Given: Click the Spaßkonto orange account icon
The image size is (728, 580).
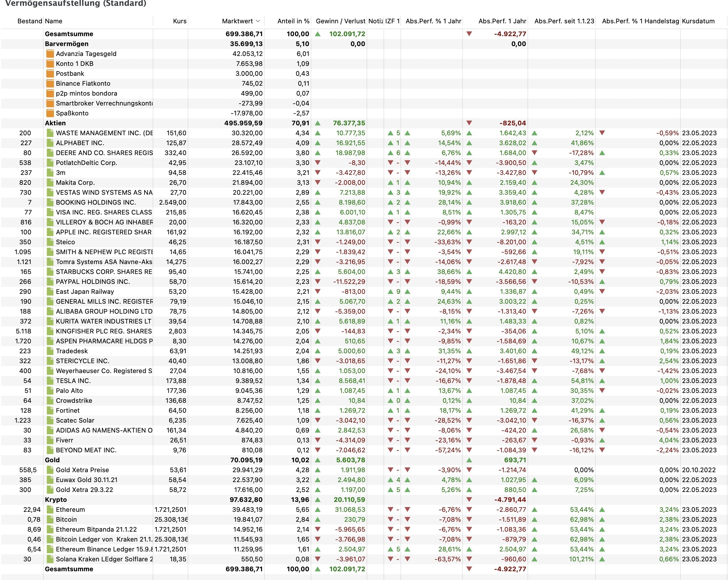Looking at the screenshot, I should coord(50,113).
